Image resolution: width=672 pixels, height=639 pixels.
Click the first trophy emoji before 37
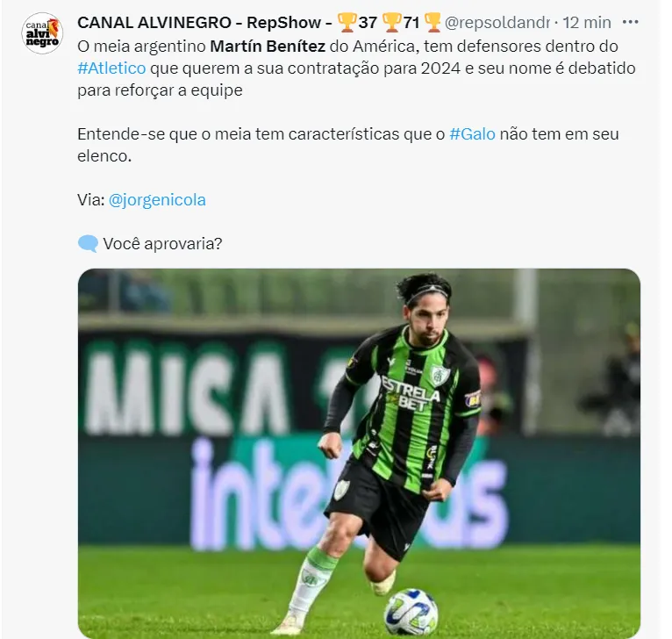[347, 22]
